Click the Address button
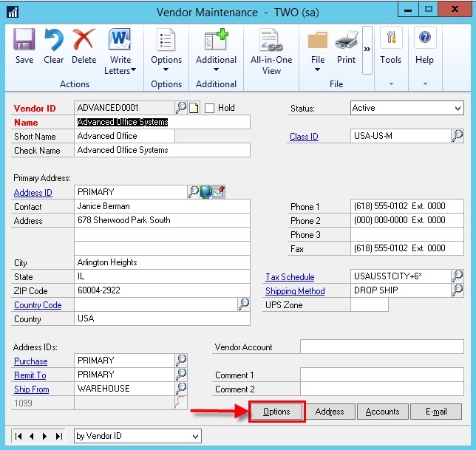 pyautogui.click(x=330, y=412)
